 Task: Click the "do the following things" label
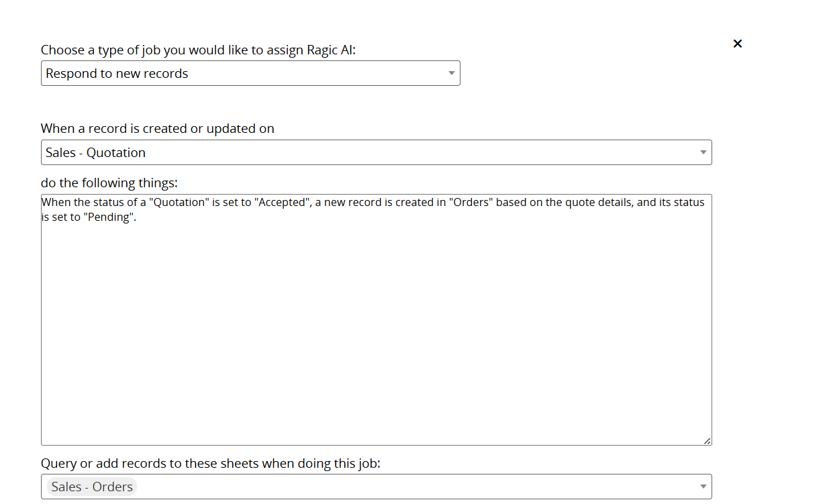click(x=109, y=183)
